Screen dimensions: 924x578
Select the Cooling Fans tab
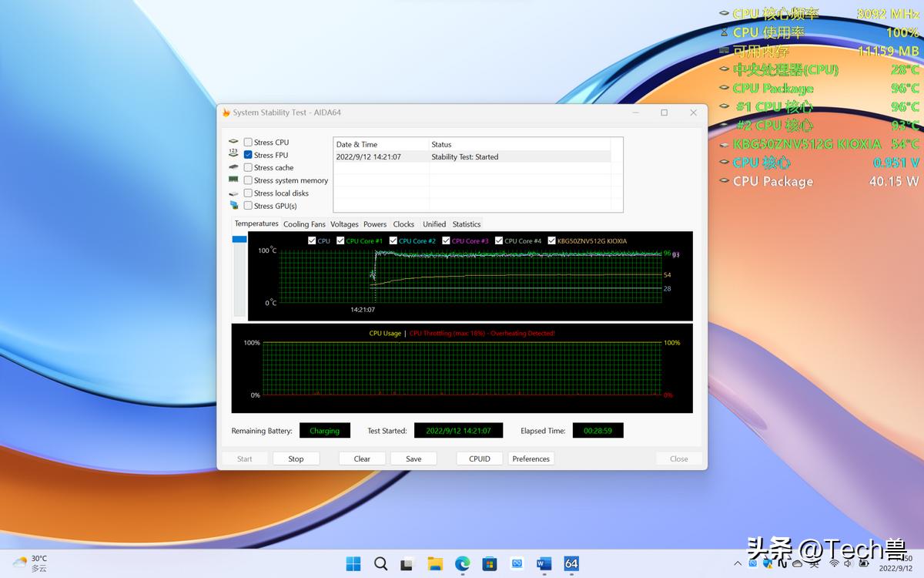click(x=304, y=223)
